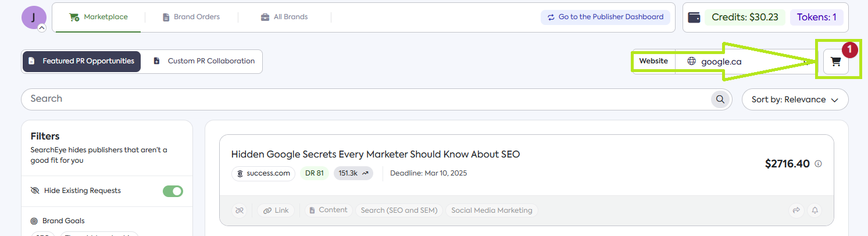Click the wallet icon near Credits
This screenshot has width=868, height=236.
pyautogui.click(x=694, y=17)
